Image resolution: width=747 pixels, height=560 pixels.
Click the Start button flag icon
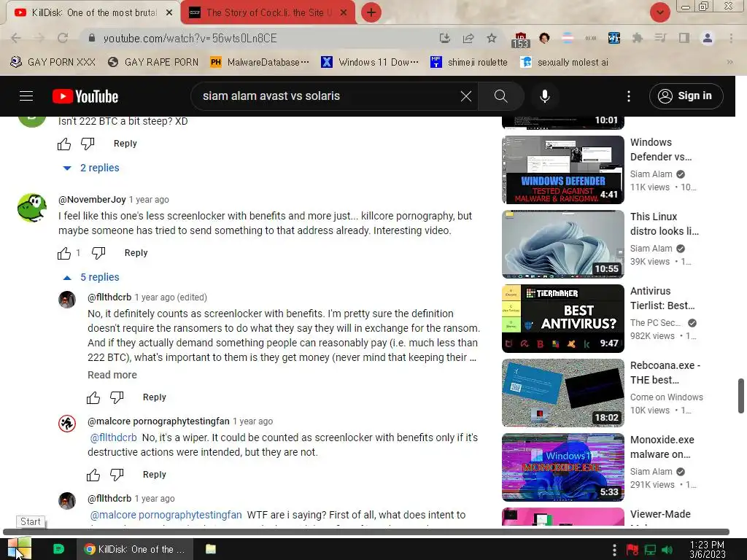click(19, 548)
